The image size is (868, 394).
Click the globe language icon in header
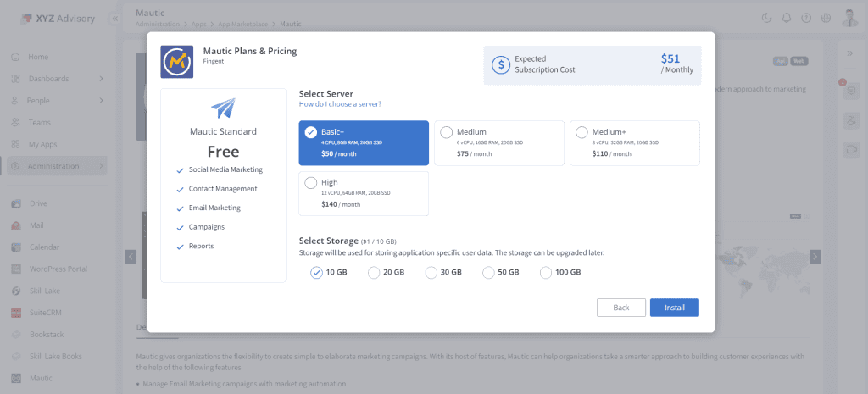coord(826,18)
